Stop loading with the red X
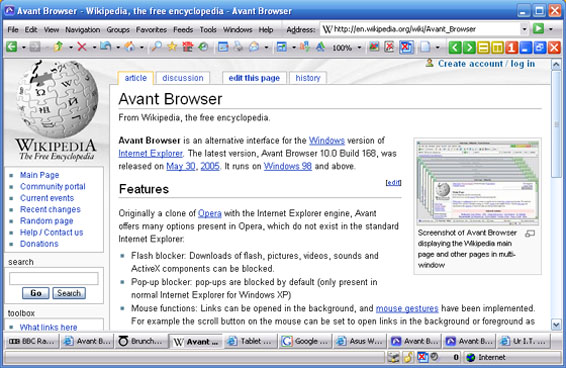This screenshot has width=566, height=368. (x=82, y=47)
